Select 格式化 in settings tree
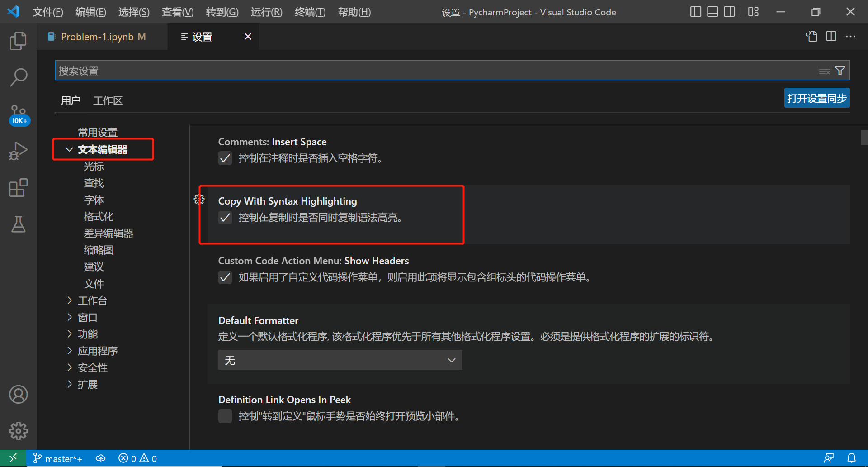 pos(99,216)
